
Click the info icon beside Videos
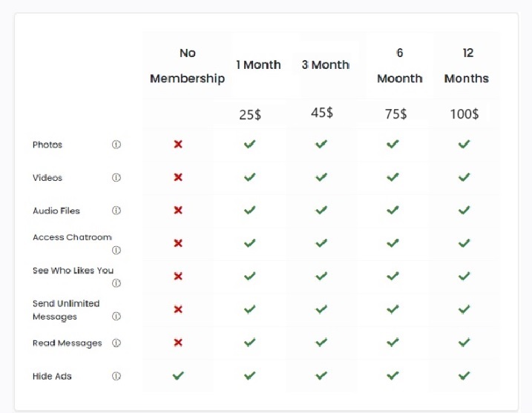tap(116, 178)
